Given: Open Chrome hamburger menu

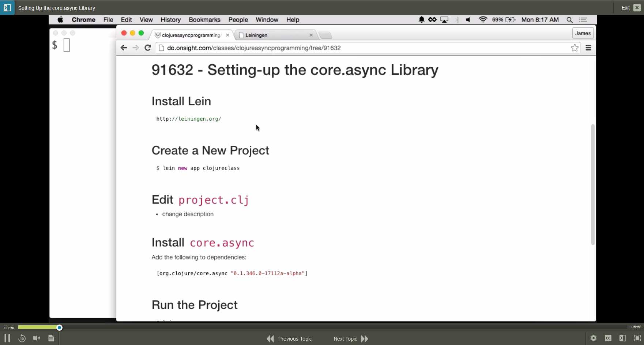Looking at the screenshot, I should pyautogui.click(x=588, y=48).
